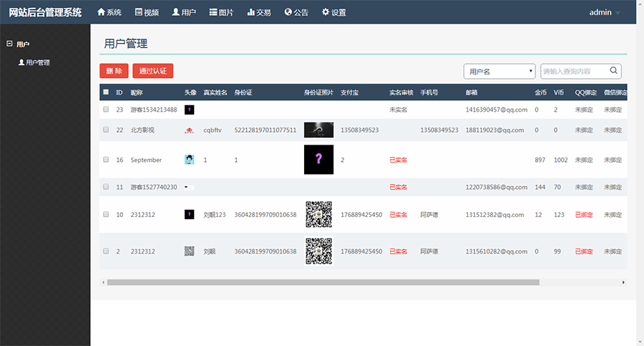This screenshot has width=644, height=346.
Task: Open the 图片 menu
Action: 221,12
